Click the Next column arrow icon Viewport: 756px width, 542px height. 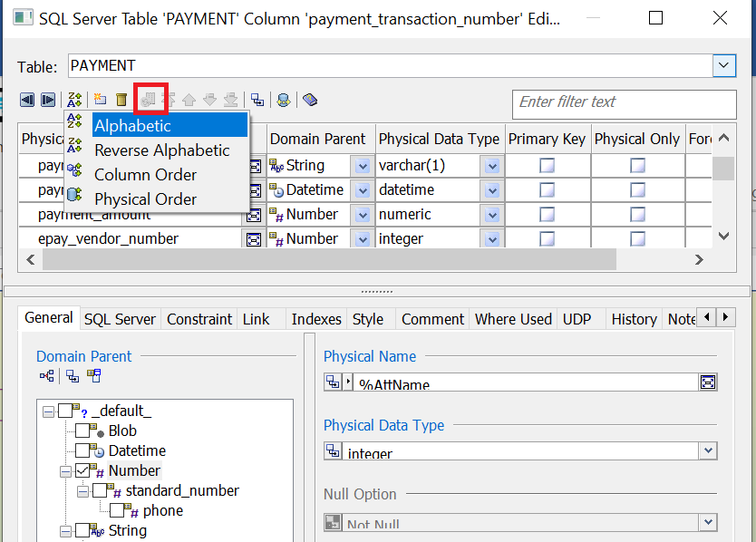[x=48, y=100]
